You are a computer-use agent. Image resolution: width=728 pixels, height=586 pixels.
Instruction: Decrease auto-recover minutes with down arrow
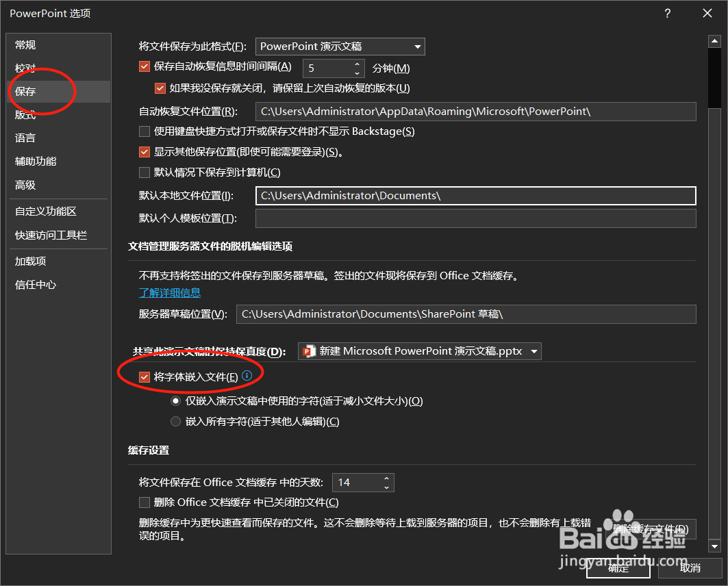click(x=357, y=73)
